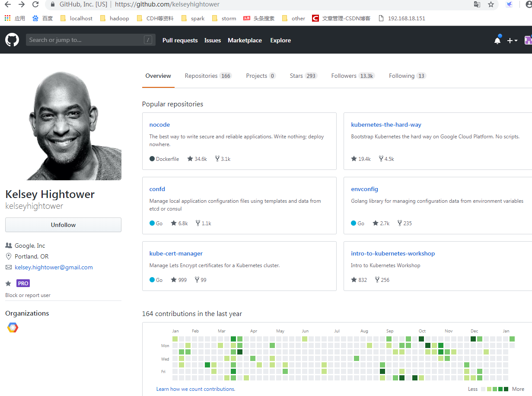The width and height of the screenshot is (532, 396).
Task: Click the lightest gray legend square
Action: pyautogui.click(x=483, y=389)
